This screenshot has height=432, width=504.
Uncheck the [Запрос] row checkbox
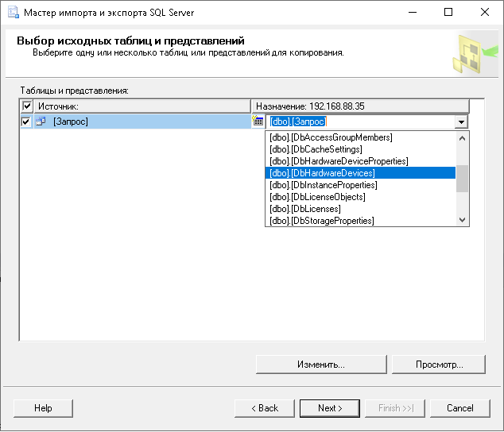(x=27, y=121)
